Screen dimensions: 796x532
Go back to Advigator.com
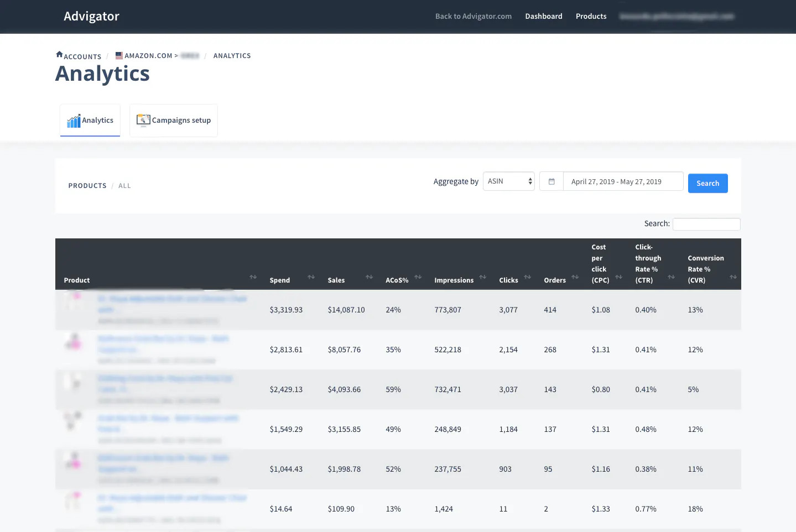474,17
